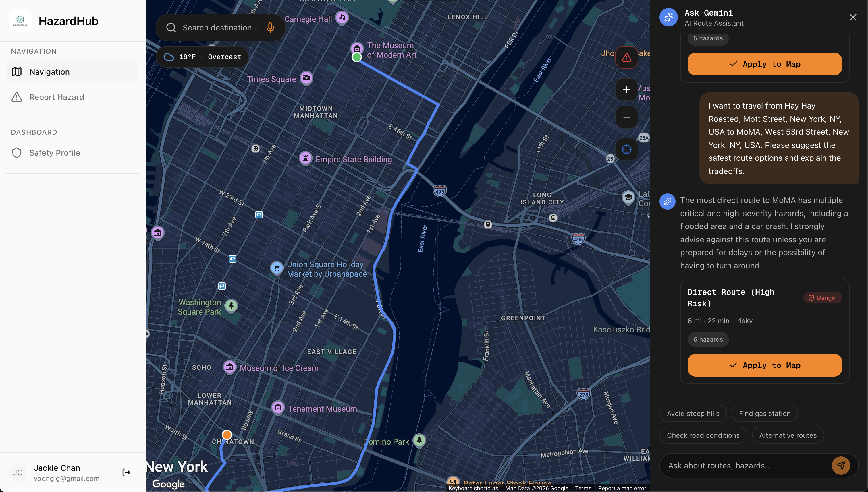This screenshot has width=868, height=492.
Task: Select the Find gas station suggestion chip
Action: [x=764, y=414]
